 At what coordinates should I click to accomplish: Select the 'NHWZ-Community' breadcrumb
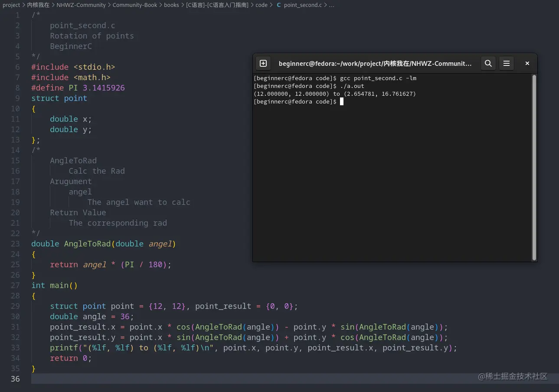[x=81, y=5]
